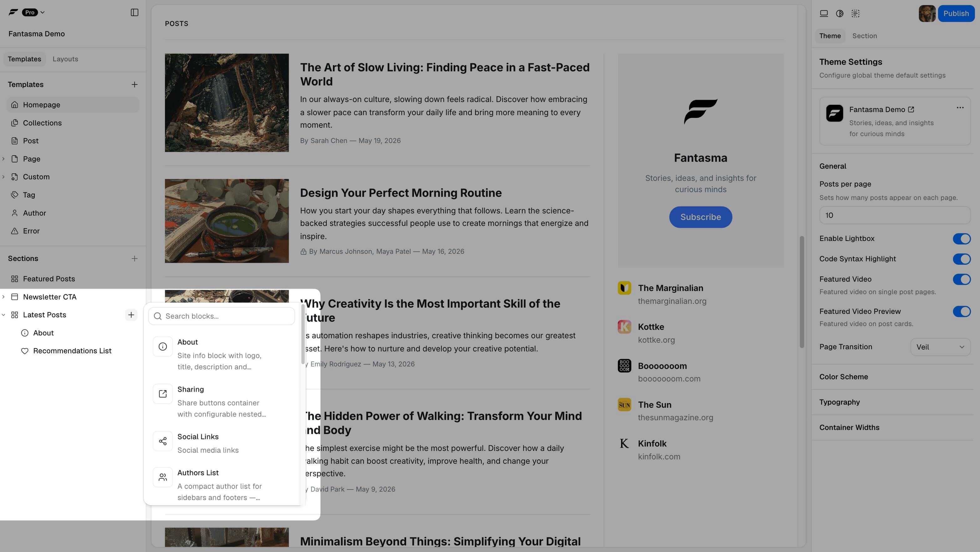Choose the Sharing block icon

(162, 394)
